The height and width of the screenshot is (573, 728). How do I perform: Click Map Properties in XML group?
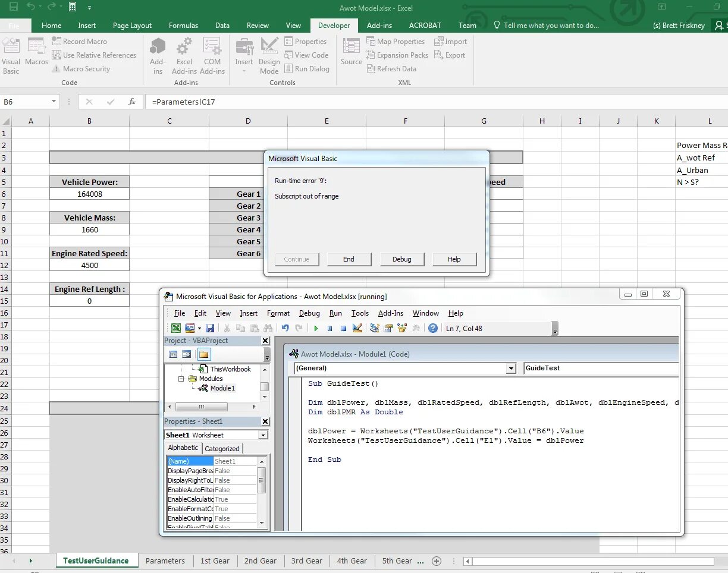396,42
